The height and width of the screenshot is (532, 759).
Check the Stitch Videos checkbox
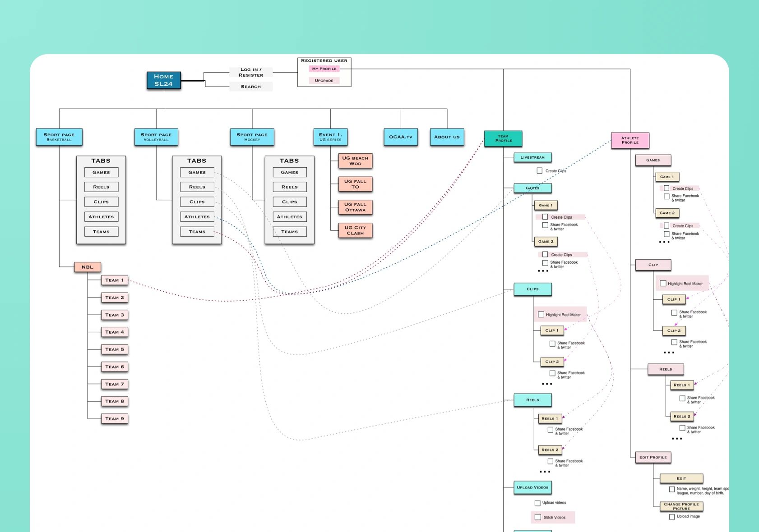coord(538,517)
